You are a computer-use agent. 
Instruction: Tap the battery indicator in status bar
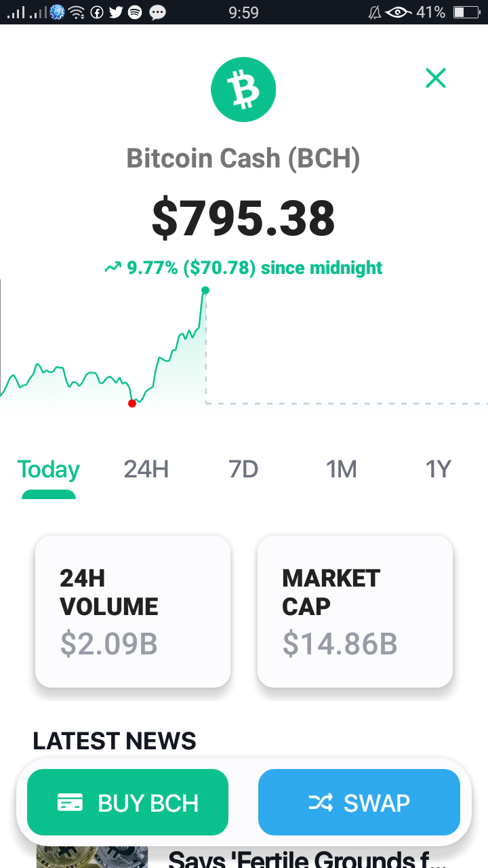[466, 12]
